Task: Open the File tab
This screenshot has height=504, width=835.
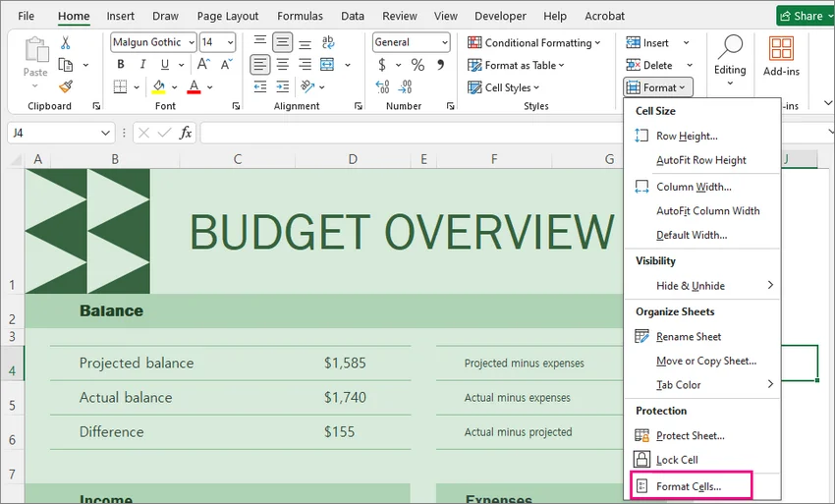Action: point(27,16)
